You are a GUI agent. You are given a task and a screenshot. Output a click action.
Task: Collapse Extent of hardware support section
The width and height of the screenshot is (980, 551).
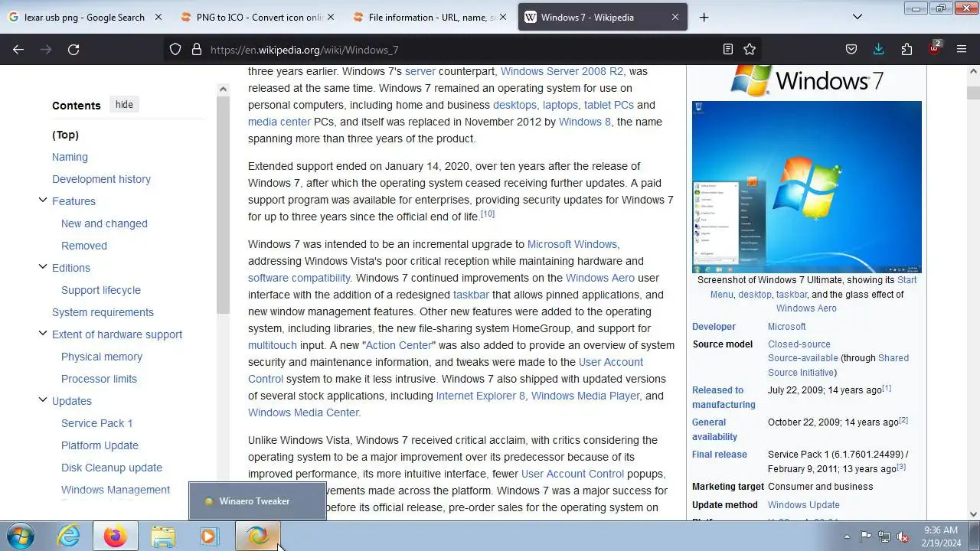43,334
